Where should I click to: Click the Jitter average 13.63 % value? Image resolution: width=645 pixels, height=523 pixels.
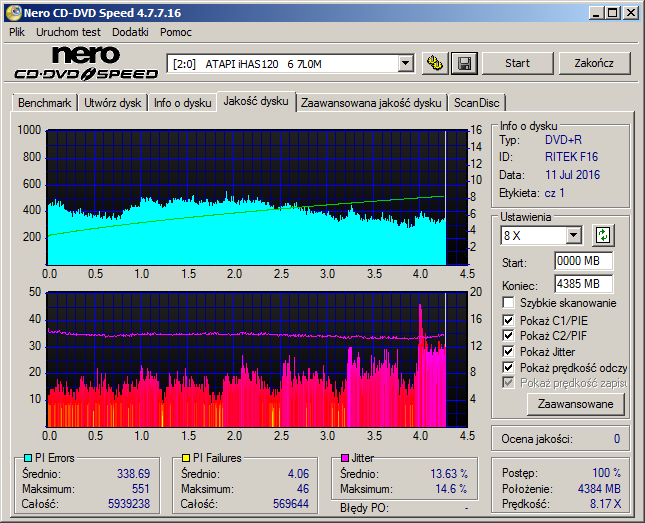449,474
